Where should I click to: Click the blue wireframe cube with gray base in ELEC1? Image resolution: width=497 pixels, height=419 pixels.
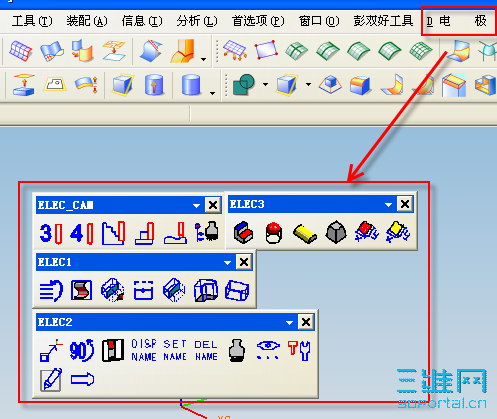pos(206,290)
